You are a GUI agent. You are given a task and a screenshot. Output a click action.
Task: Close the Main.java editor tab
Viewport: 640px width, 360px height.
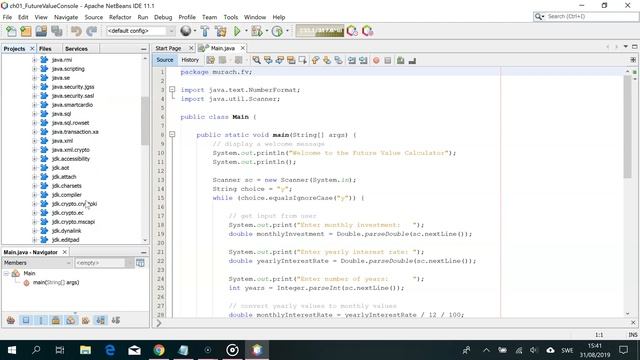point(243,48)
